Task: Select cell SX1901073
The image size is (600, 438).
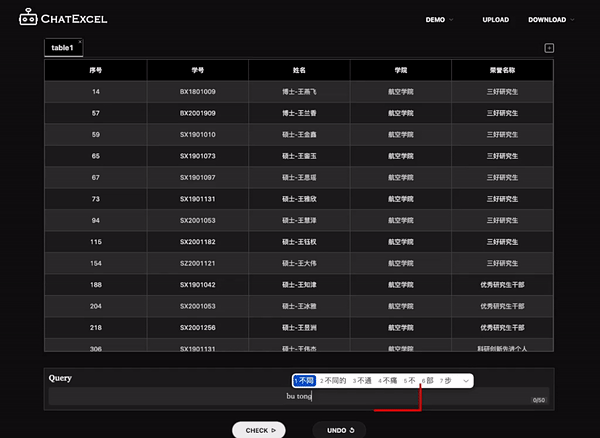Action: [x=197, y=156]
